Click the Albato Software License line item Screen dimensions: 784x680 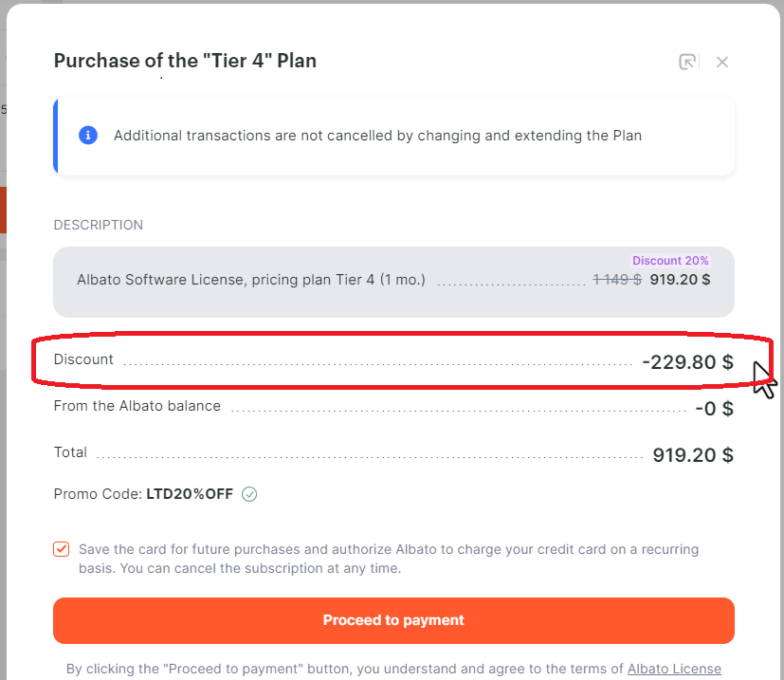click(x=251, y=279)
